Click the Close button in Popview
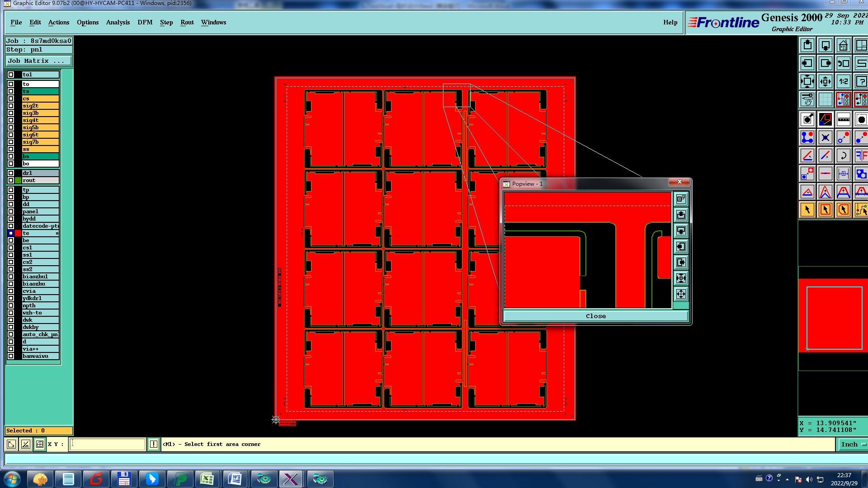Screen dimensions: 868x488 [595, 316]
